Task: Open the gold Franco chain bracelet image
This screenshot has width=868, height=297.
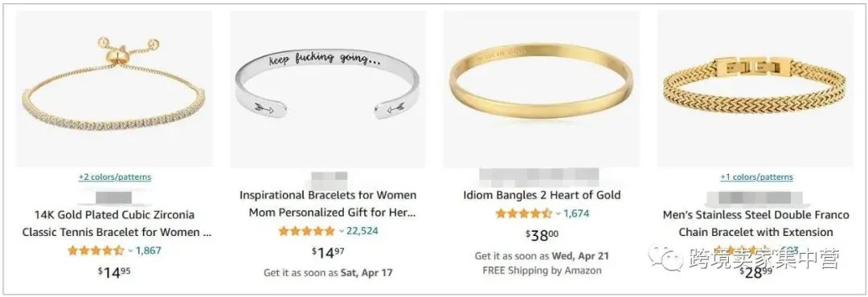Action: tap(755, 88)
